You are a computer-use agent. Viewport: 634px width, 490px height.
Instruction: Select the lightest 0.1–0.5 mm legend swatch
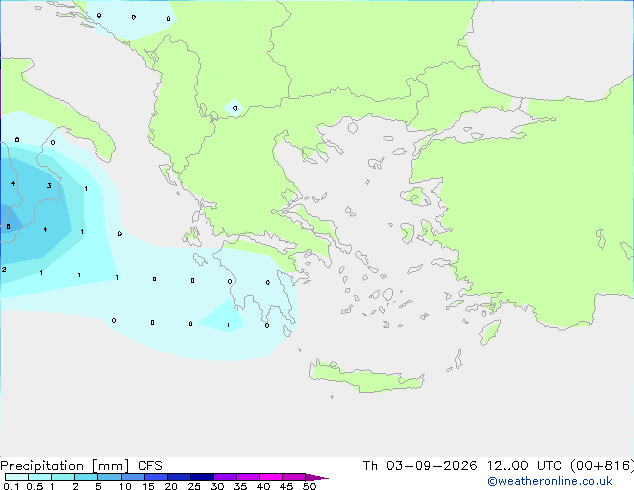(17, 477)
